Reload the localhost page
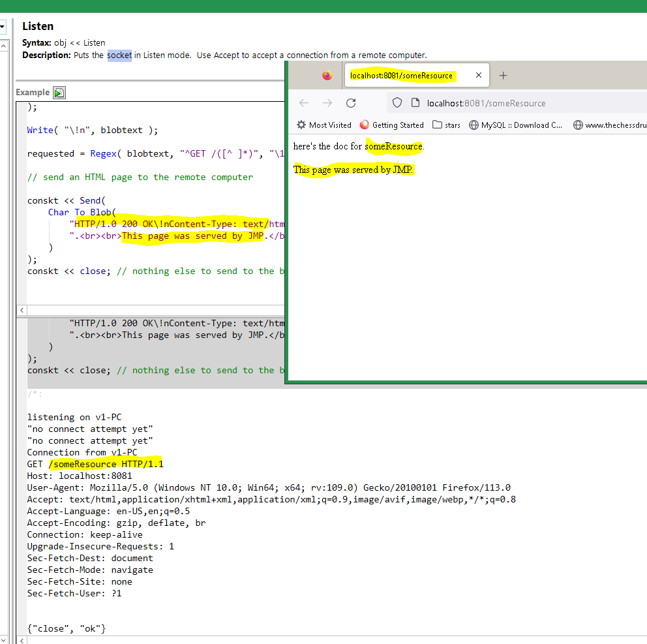The image size is (647, 644). pyautogui.click(x=351, y=103)
